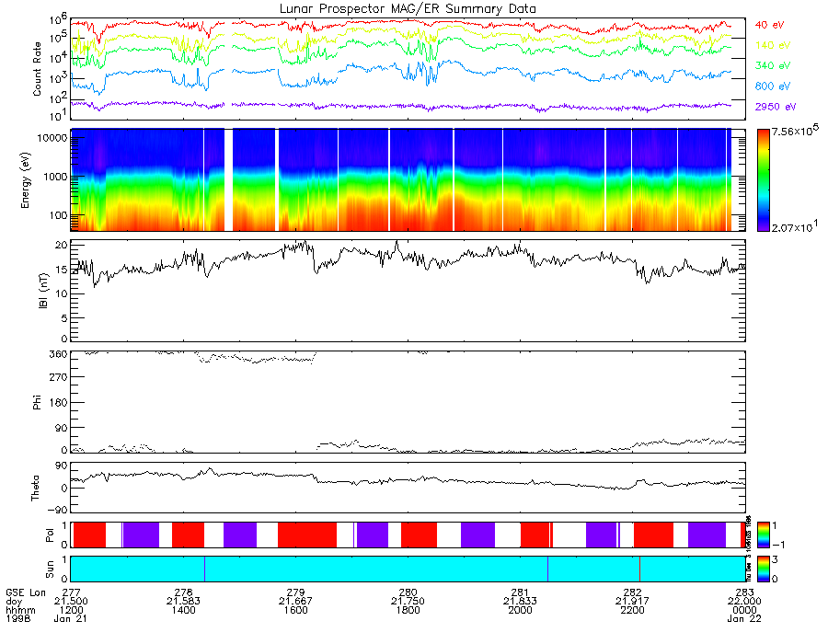This screenshot has height=644, width=828.
Task: Click the '21.667' day-of-year label
Action: [x=295, y=602]
